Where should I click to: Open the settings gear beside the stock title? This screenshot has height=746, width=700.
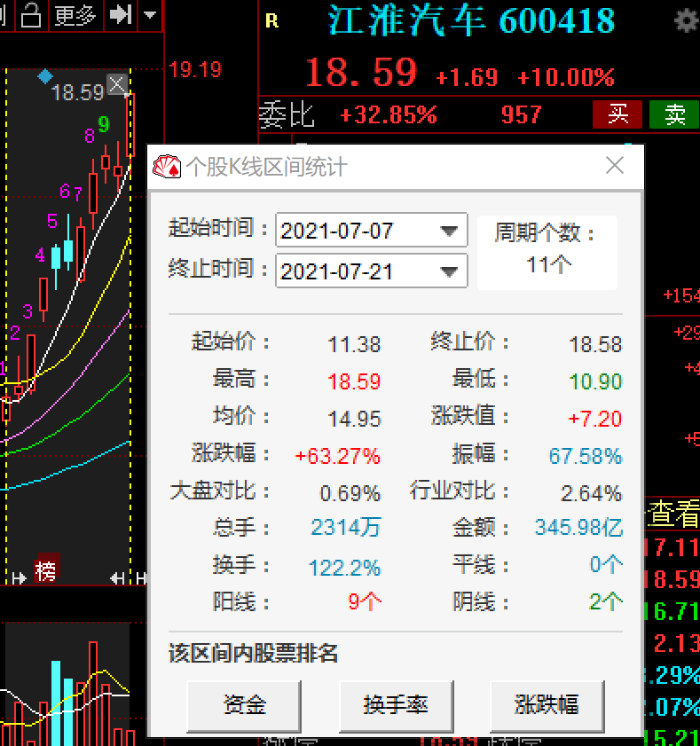coord(687,20)
